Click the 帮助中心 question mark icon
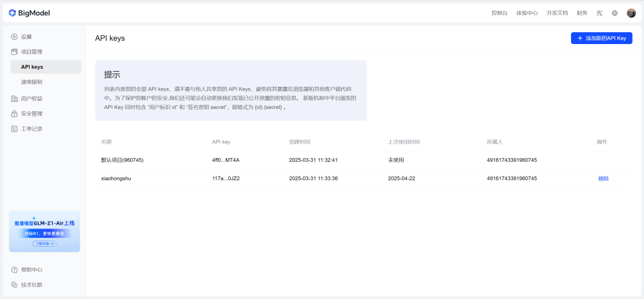Viewport: 644px width, 299px height. pyautogui.click(x=14, y=269)
